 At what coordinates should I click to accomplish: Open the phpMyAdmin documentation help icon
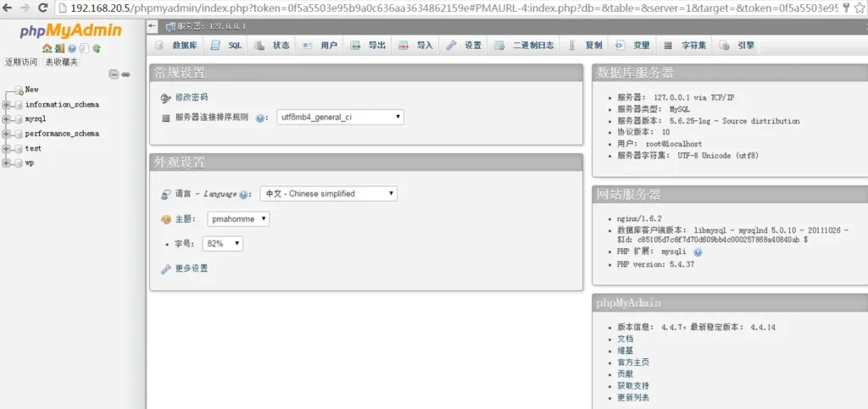tap(72, 49)
